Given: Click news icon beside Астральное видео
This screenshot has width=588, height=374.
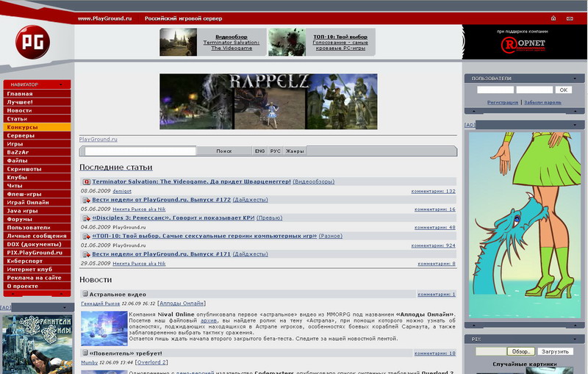Looking at the screenshot, I should point(85,294).
